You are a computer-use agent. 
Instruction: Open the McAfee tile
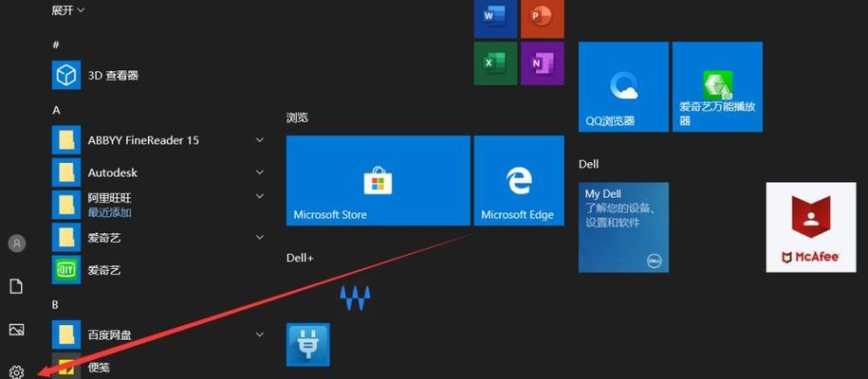(811, 227)
